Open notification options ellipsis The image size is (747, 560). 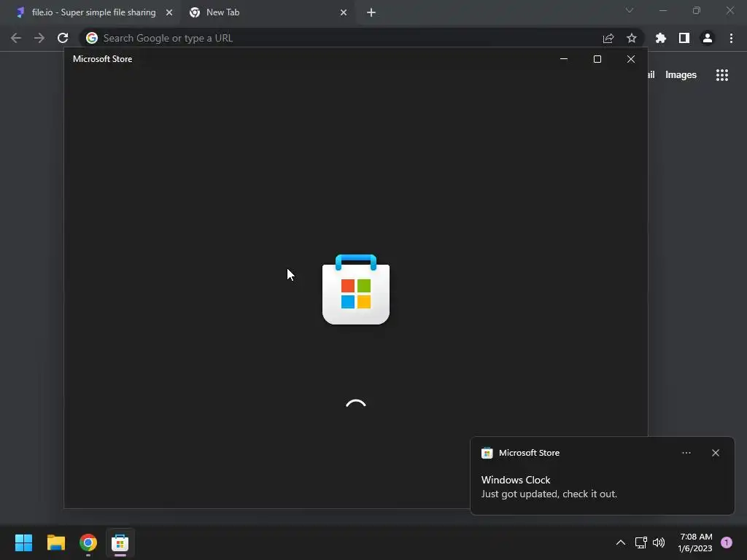click(x=686, y=453)
